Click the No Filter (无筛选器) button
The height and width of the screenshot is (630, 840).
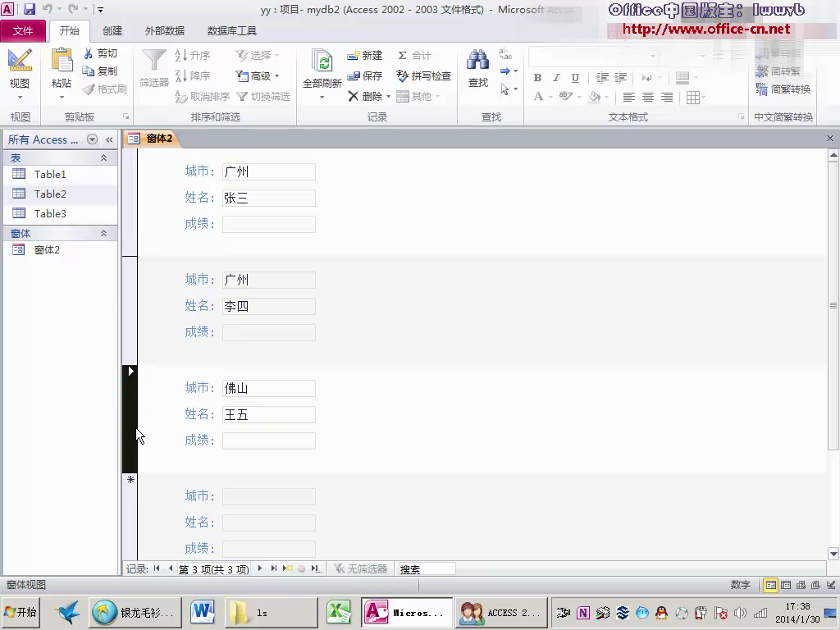(360, 569)
